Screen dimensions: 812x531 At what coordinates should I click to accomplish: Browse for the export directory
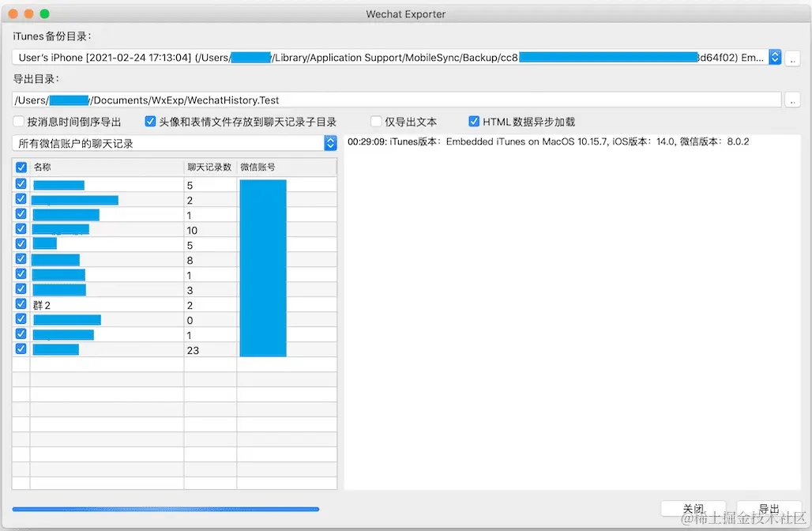click(792, 100)
